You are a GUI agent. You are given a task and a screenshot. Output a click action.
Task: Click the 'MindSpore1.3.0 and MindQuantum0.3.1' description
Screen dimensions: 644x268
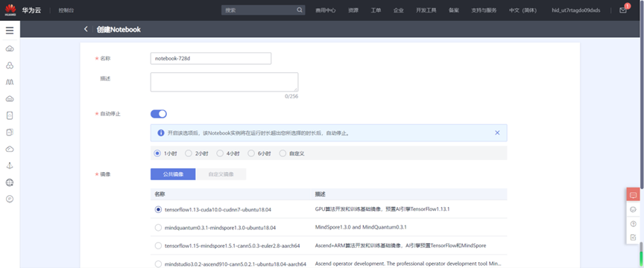[361, 227]
